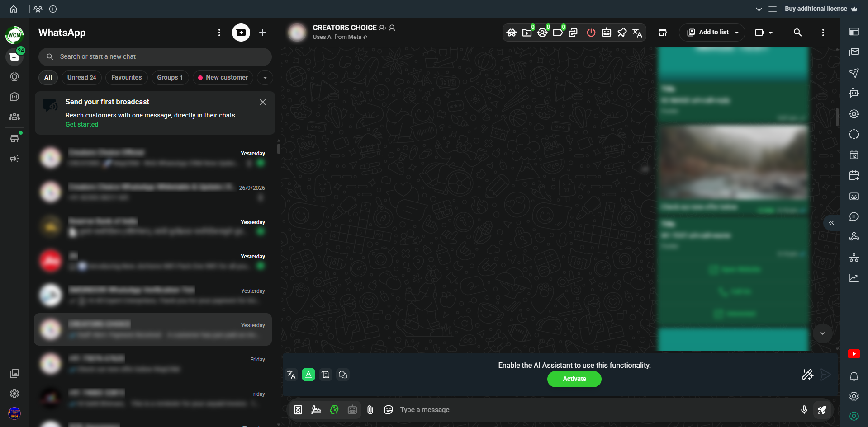Jump to latest message with down chevron
The width and height of the screenshot is (868, 427).
point(823,333)
